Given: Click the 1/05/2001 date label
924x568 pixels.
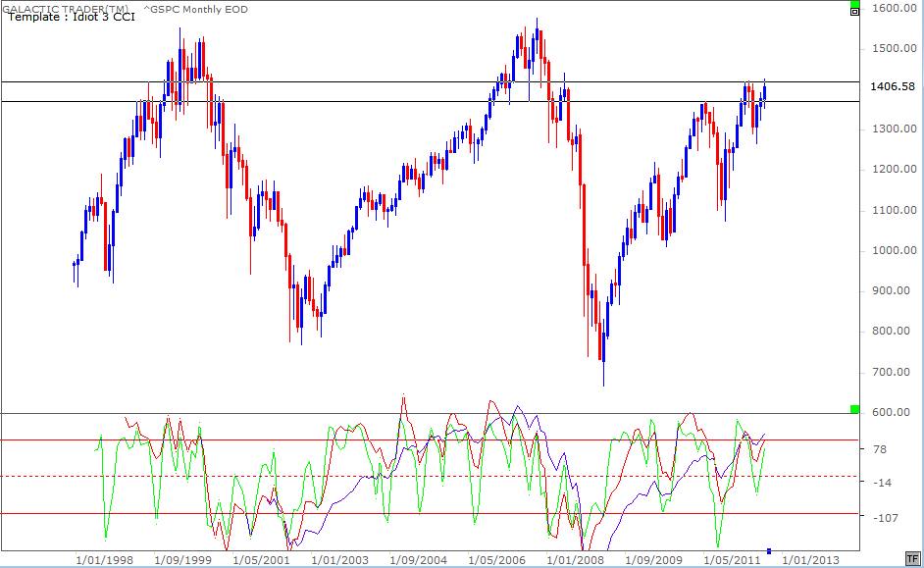Looking at the screenshot, I should (x=261, y=560).
